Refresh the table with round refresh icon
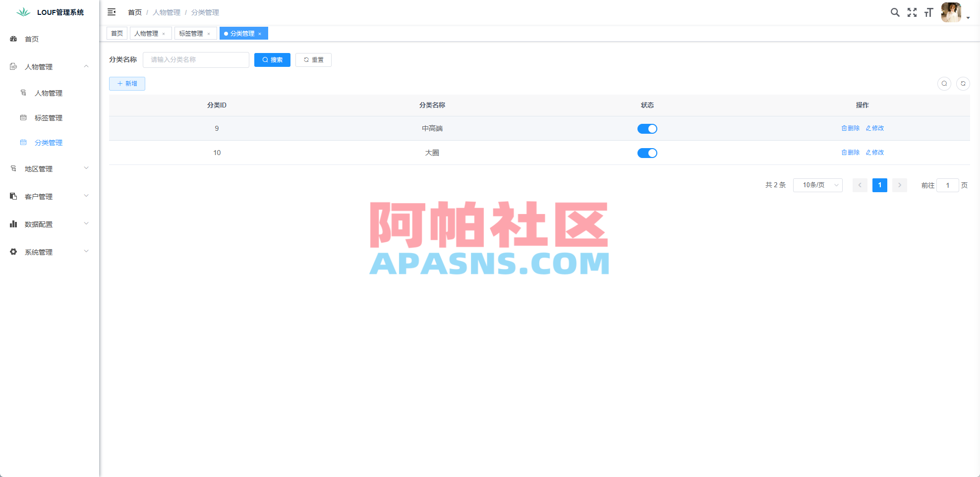This screenshot has width=980, height=477. point(963,84)
